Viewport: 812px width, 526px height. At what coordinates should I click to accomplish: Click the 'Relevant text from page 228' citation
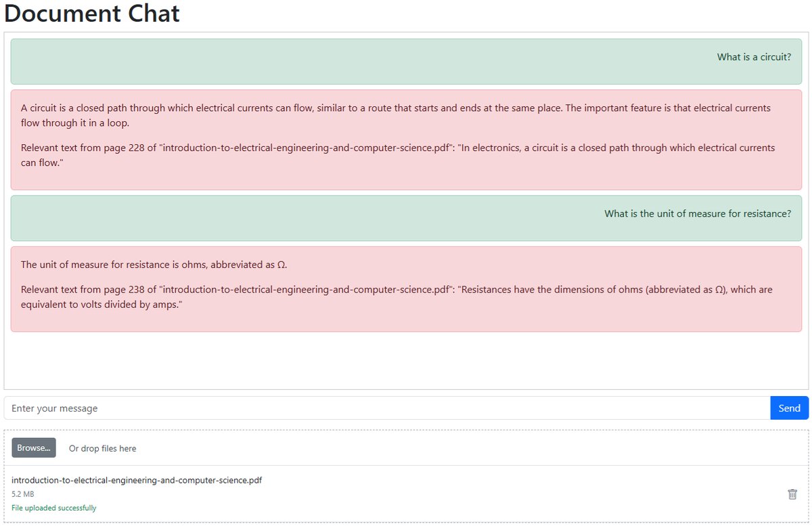click(398, 155)
